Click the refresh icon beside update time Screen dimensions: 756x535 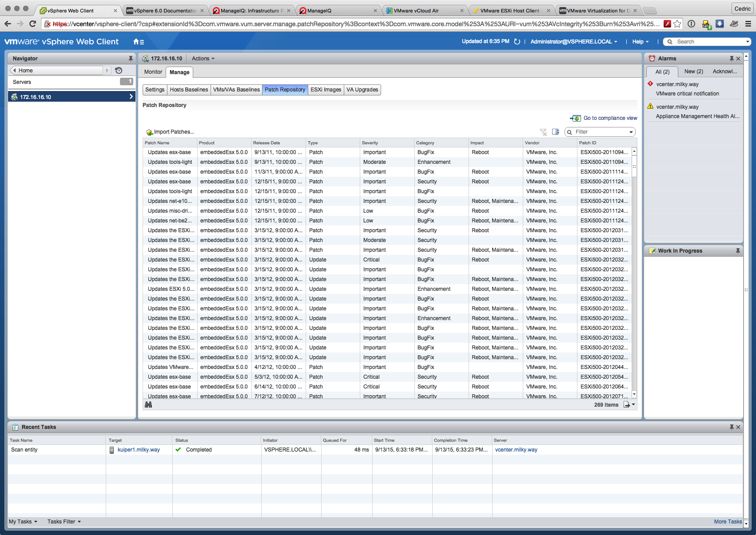[517, 42]
